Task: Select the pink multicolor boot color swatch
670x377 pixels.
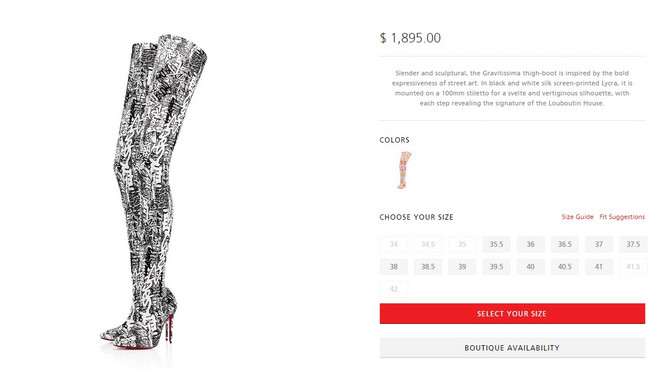Action: click(404, 170)
